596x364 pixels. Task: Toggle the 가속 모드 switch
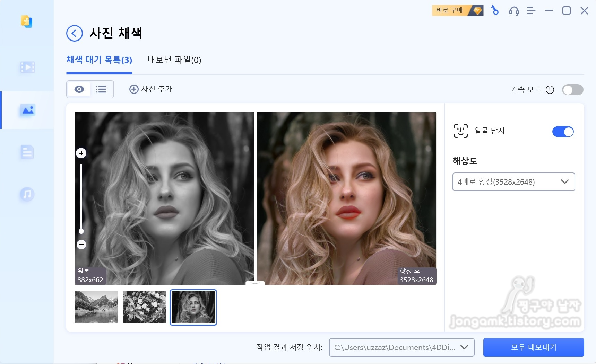(572, 90)
